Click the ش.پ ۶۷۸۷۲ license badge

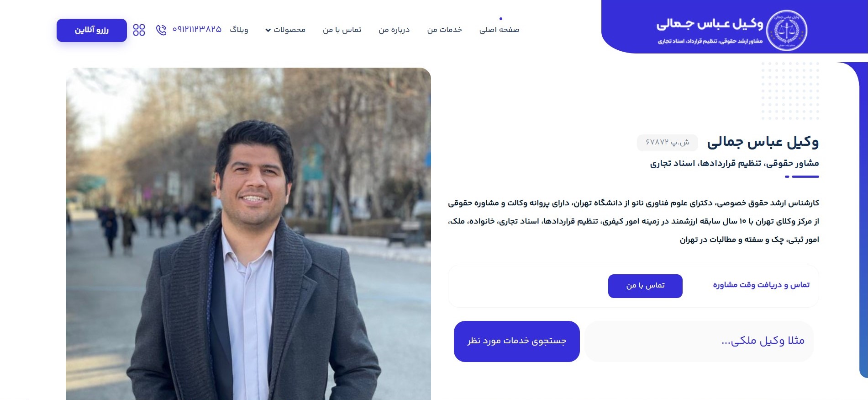click(x=667, y=143)
